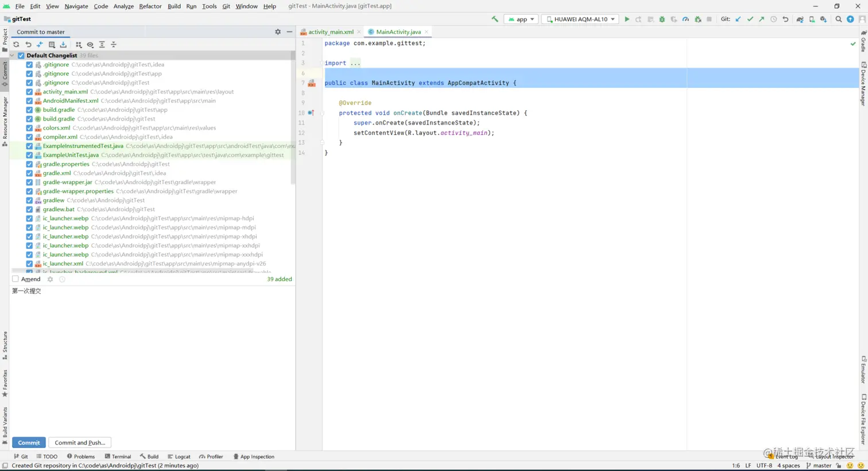
Task: Collapse the Default Changelist tree node
Action: tap(13, 56)
